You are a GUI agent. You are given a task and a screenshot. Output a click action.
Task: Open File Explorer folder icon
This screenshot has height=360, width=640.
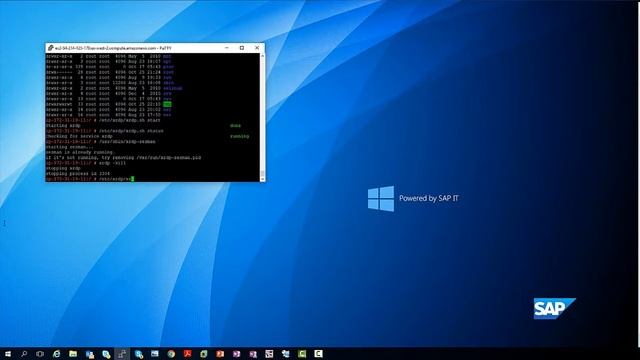tap(73, 354)
